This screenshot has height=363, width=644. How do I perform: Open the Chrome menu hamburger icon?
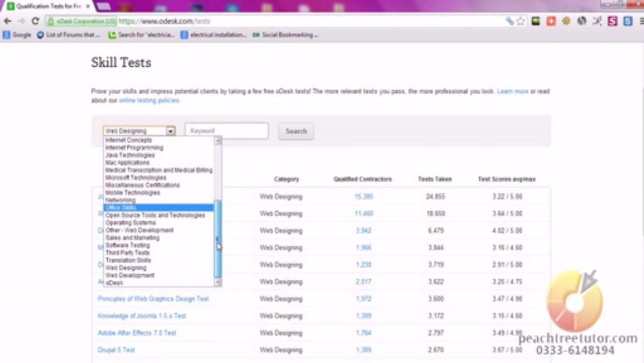pos(641,21)
